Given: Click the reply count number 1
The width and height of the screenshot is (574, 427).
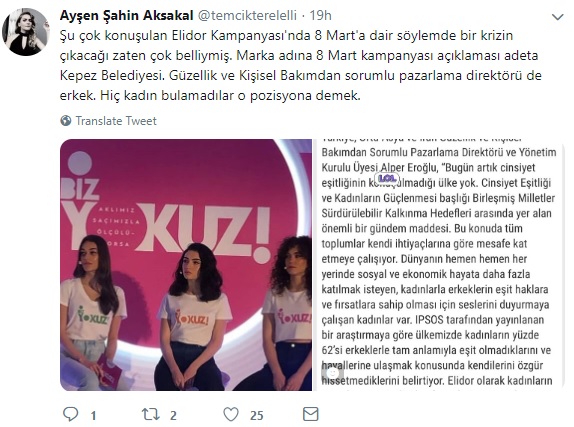Looking at the screenshot, I should tap(93, 415).
